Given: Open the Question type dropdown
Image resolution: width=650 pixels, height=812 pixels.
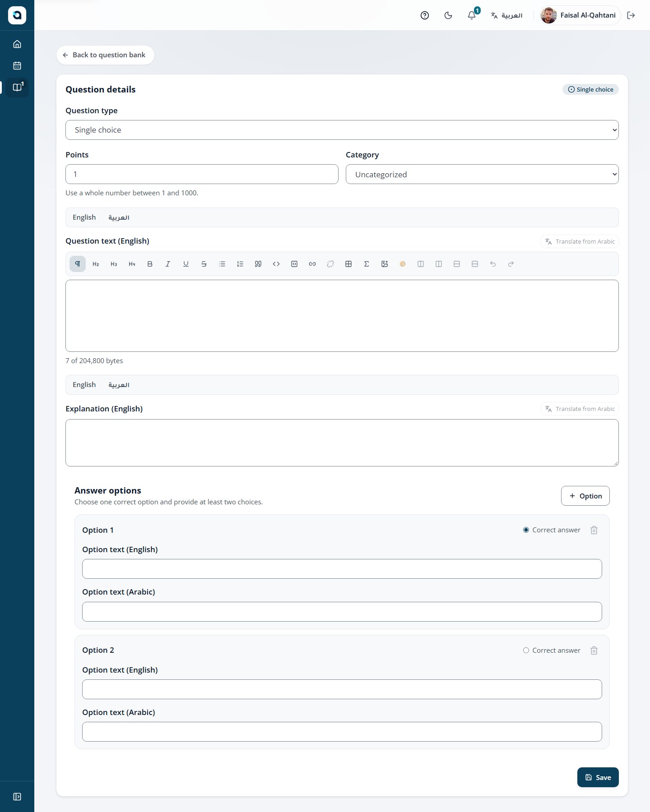Looking at the screenshot, I should (342, 130).
